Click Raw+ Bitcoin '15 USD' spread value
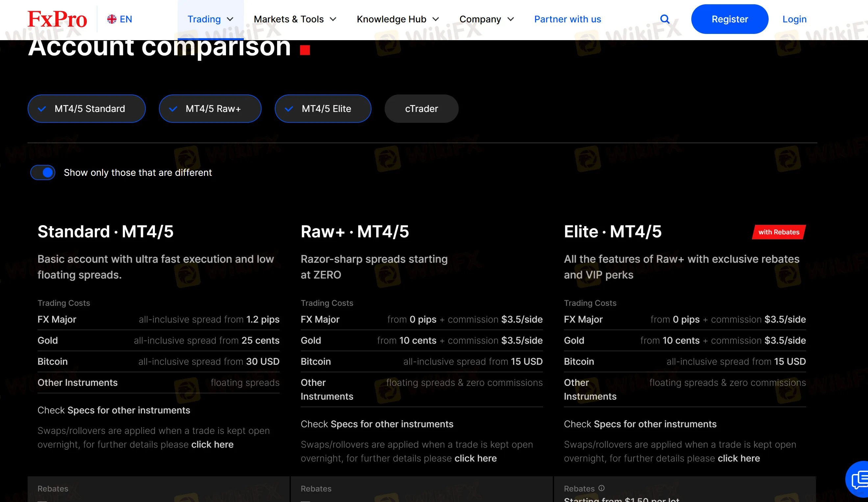Viewport: 868px width, 502px height. 527,361
